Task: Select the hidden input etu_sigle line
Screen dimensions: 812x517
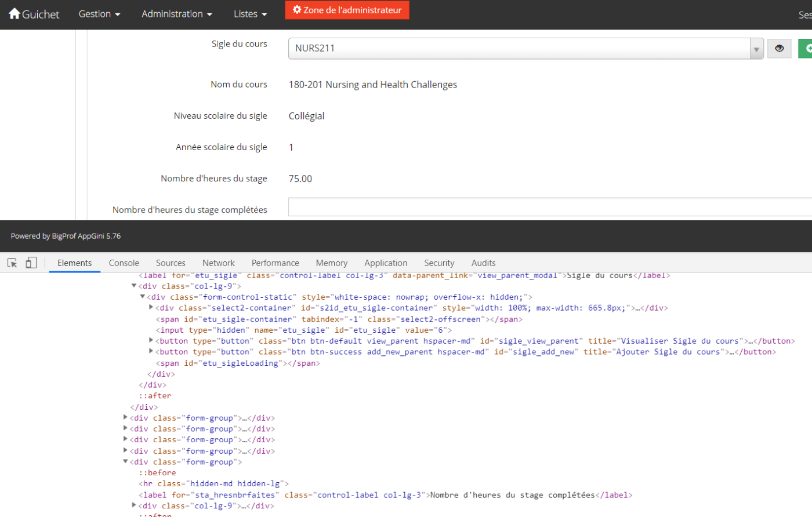Action: (304, 330)
